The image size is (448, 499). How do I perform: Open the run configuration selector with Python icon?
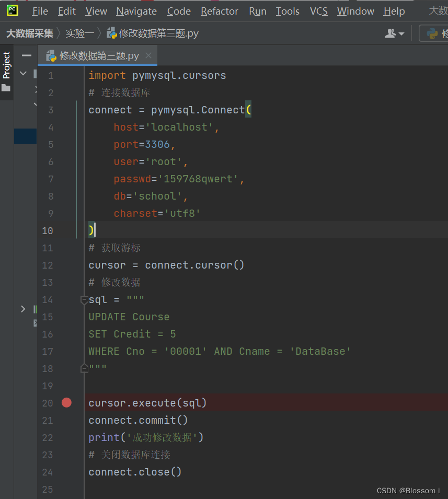tap(434, 33)
